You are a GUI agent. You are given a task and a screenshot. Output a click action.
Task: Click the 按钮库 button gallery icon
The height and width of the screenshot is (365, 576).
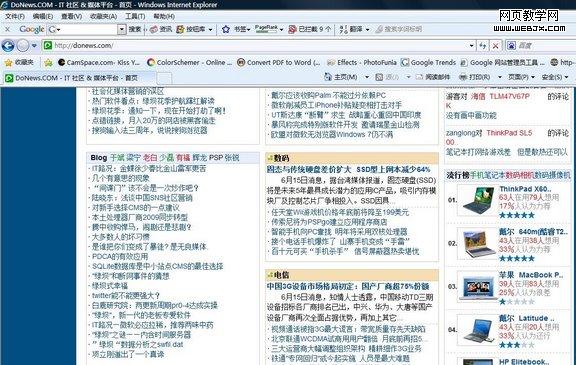coord(180,29)
